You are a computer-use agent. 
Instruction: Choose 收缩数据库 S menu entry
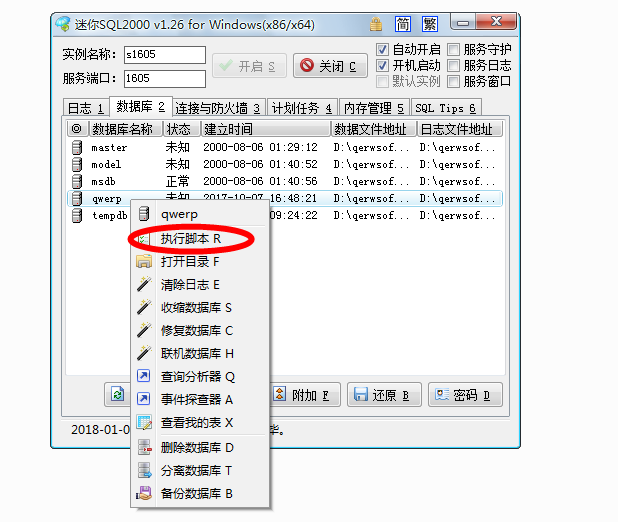tap(200, 308)
